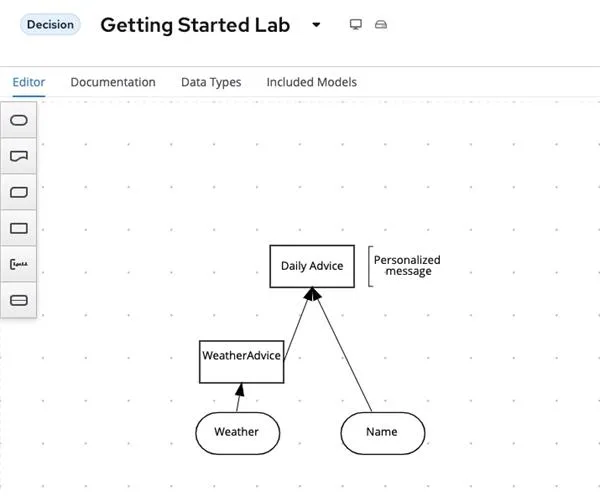Select the WeatherAdvice decision node
The width and height of the screenshot is (600, 496).
tap(241, 355)
